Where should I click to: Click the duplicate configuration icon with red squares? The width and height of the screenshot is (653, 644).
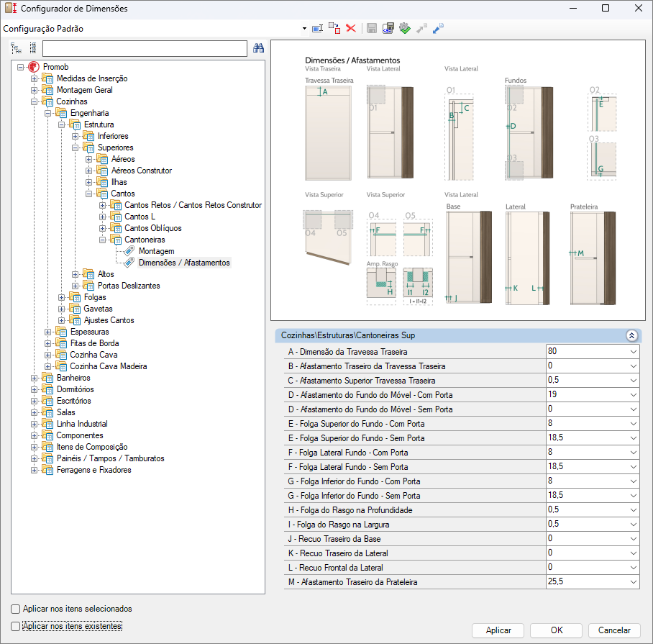334,28
